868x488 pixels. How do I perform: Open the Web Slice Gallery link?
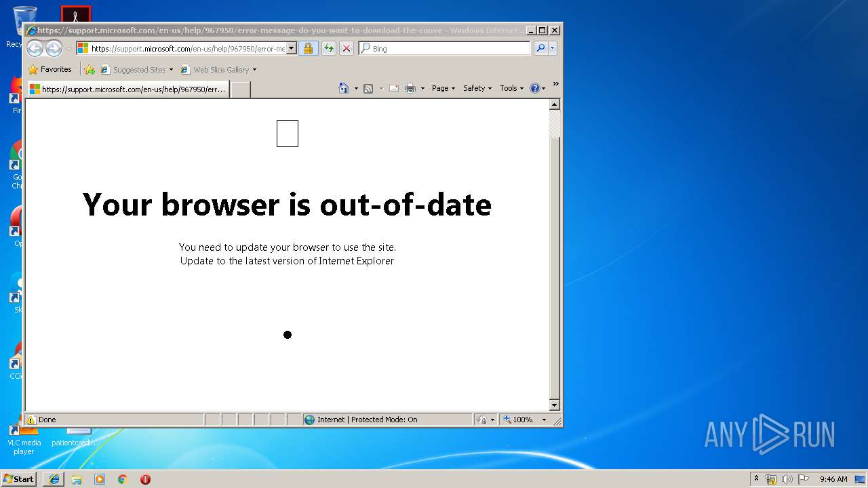click(x=215, y=69)
